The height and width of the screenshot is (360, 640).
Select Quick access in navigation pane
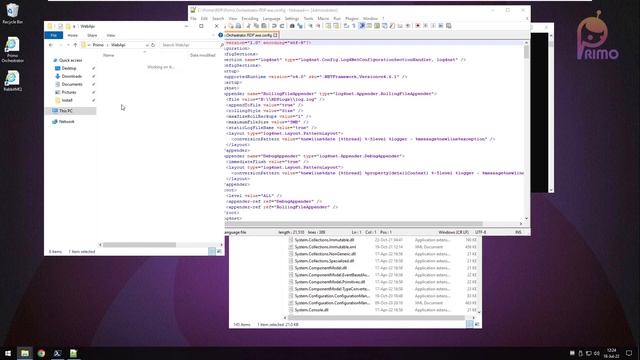coord(70,60)
